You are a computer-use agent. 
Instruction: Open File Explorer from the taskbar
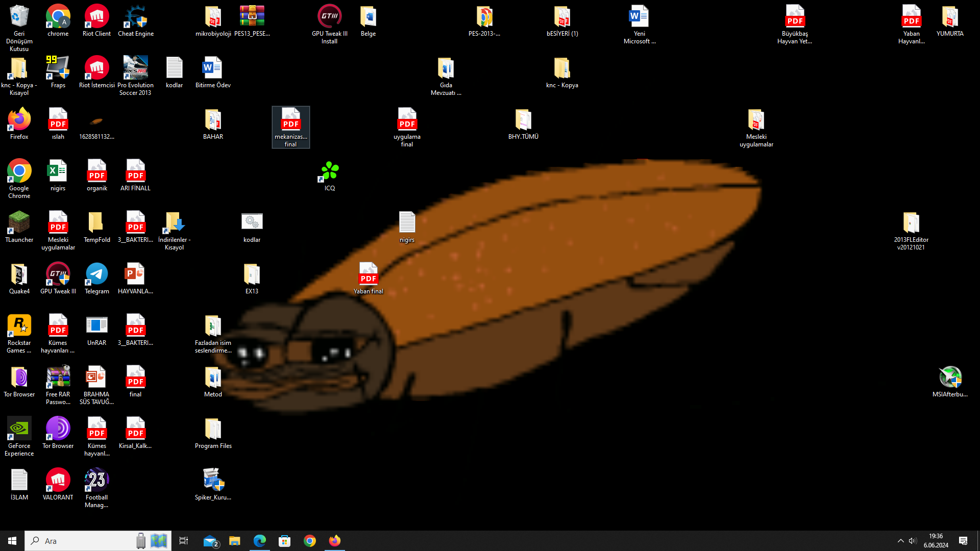(x=235, y=541)
